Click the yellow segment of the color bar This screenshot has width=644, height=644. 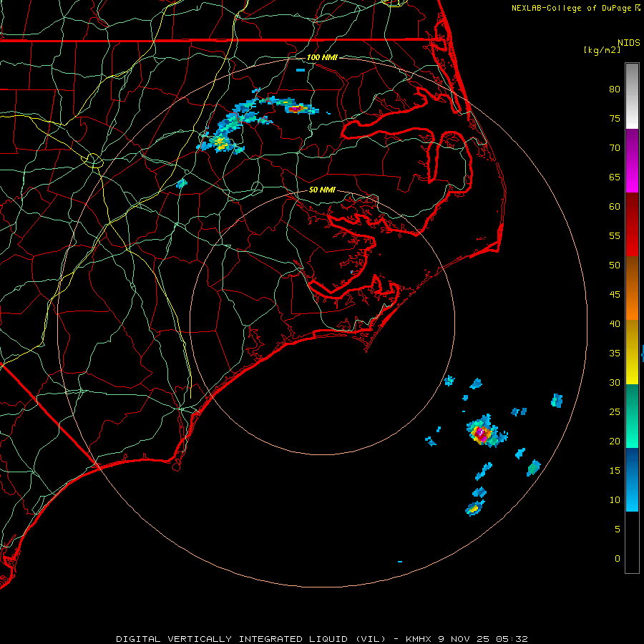click(x=632, y=352)
